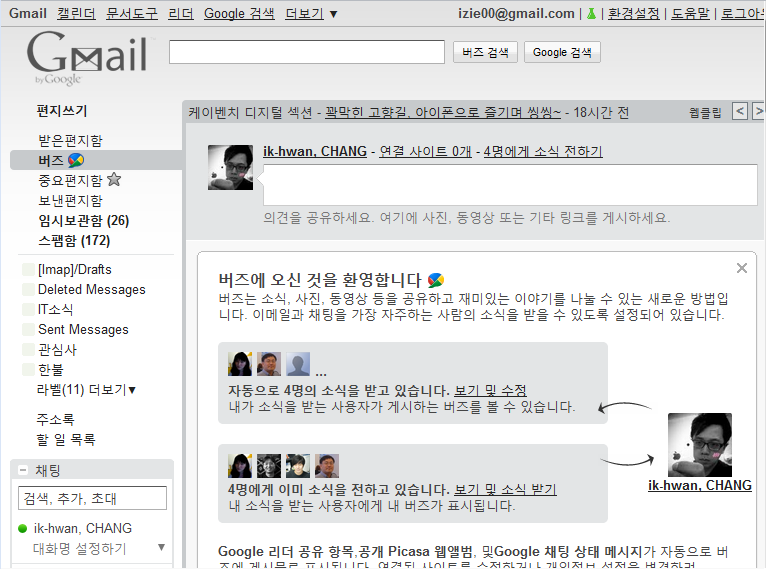Open the 더보기 dropdown in top bar

point(311,14)
